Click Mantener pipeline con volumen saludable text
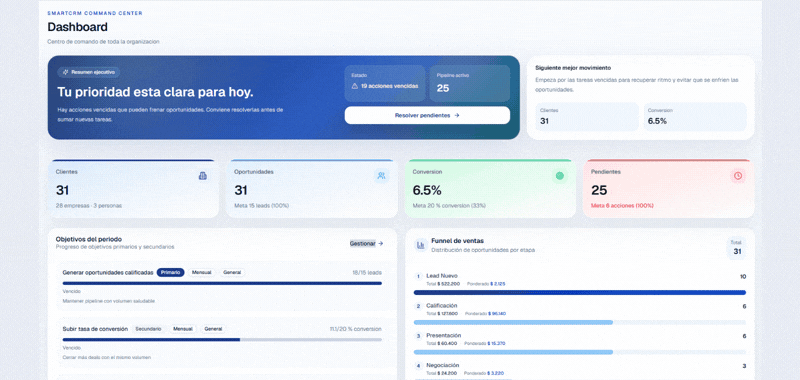The width and height of the screenshot is (800, 380). (108, 301)
